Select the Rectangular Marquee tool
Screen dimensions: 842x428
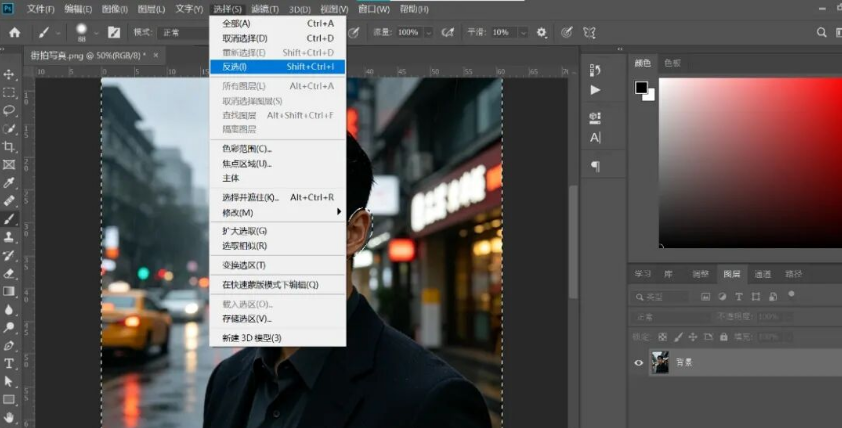tap(9, 92)
